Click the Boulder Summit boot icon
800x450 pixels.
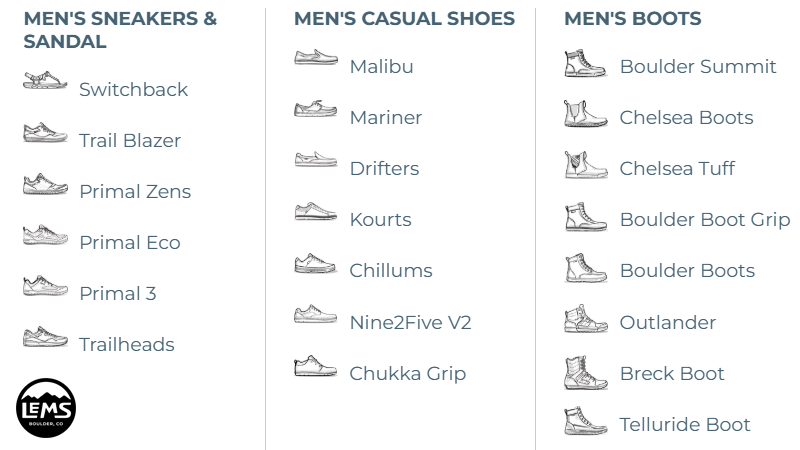click(x=585, y=65)
